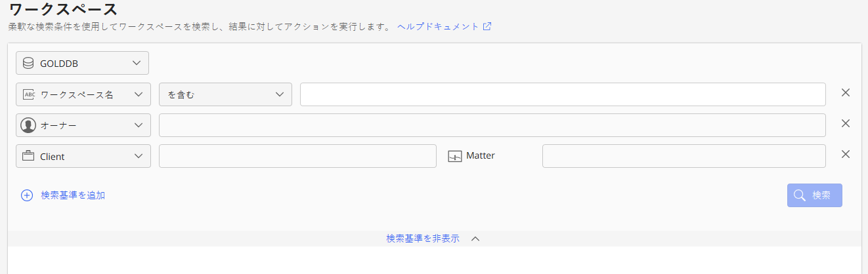Expand the オーナー criteria dropdown
The width and height of the screenshot is (868, 274).
pyautogui.click(x=138, y=125)
